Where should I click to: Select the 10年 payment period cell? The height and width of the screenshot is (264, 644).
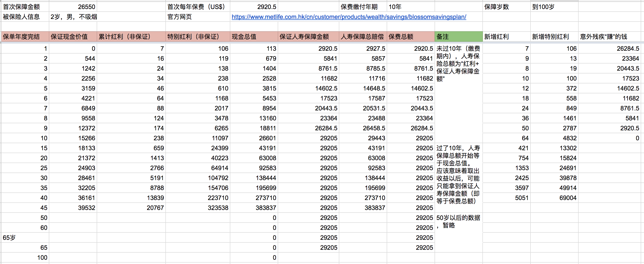pos(411,7)
